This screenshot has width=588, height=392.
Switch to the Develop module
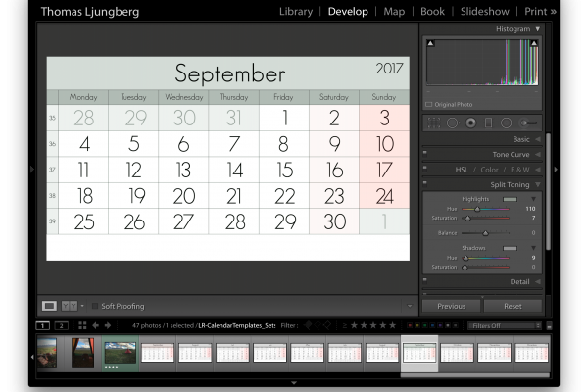[x=348, y=12]
